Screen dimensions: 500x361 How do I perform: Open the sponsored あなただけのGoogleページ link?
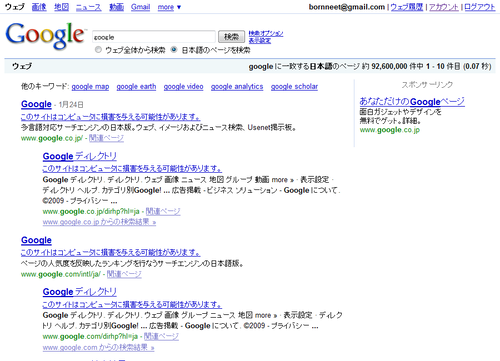[x=412, y=101]
